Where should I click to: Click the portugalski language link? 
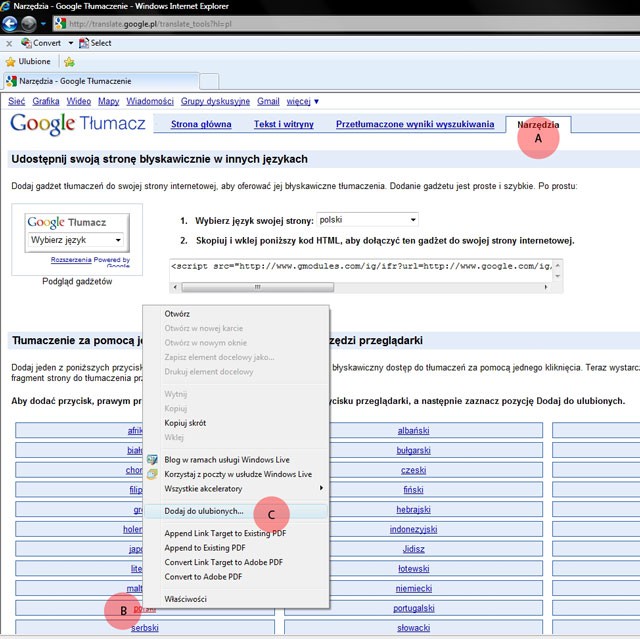[x=413, y=608]
